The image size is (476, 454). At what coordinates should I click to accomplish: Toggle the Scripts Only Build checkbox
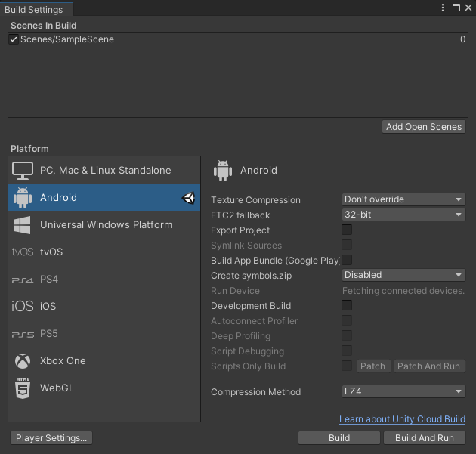pyautogui.click(x=347, y=366)
